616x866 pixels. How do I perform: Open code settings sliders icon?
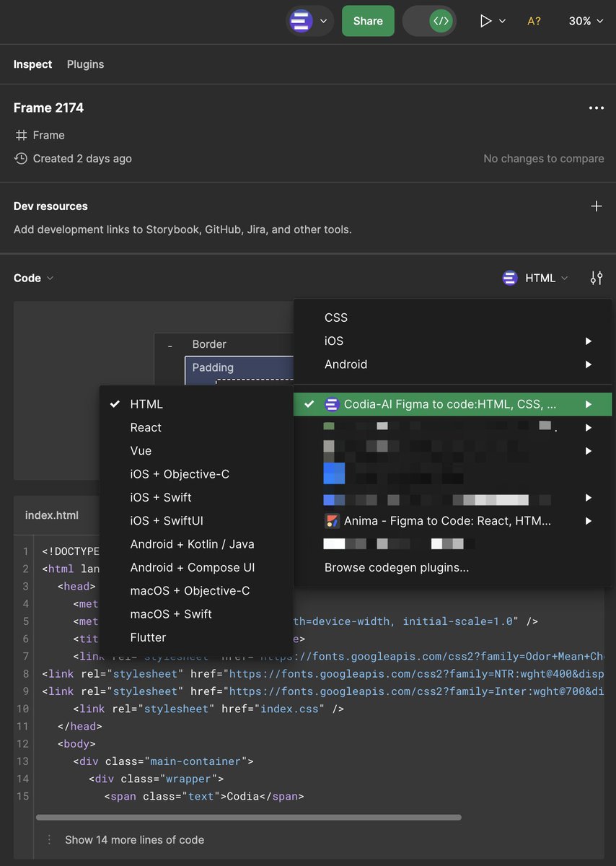coord(597,278)
